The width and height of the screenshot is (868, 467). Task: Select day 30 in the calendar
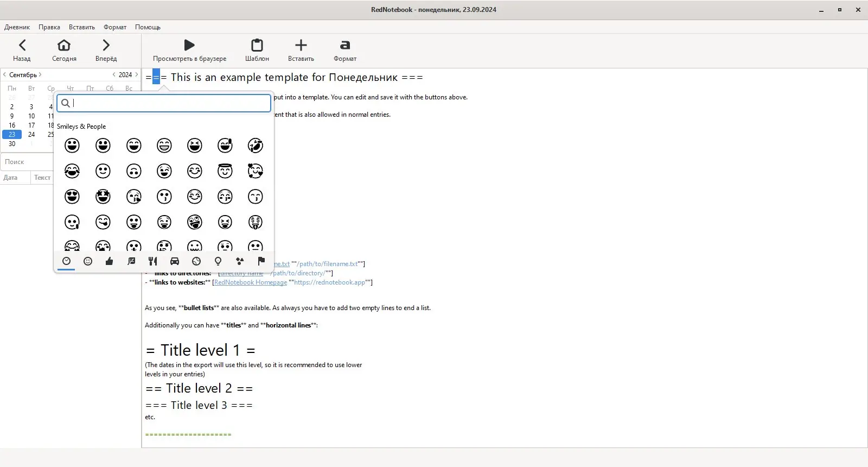tap(12, 144)
